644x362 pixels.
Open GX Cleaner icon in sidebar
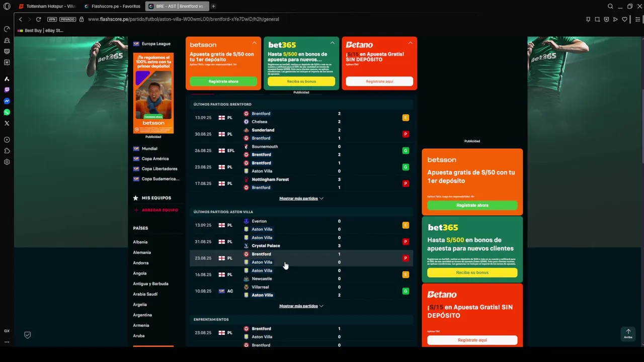pyautogui.click(x=7, y=40)
